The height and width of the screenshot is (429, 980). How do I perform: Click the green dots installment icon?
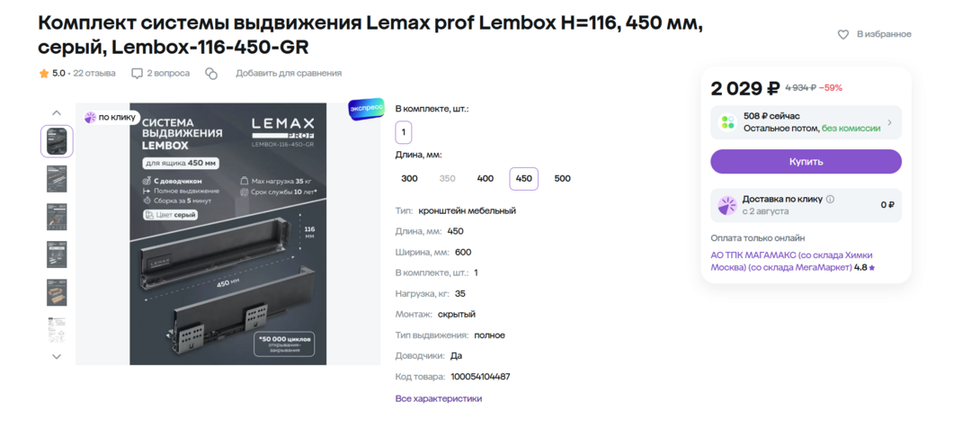(x=727, y=122)
